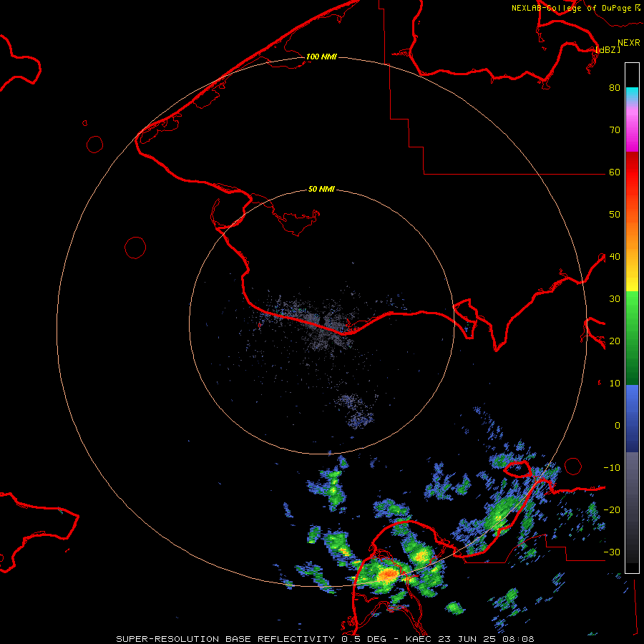Click the 50 NMI range ring label

pyautogui.click(x=321, y=190)
